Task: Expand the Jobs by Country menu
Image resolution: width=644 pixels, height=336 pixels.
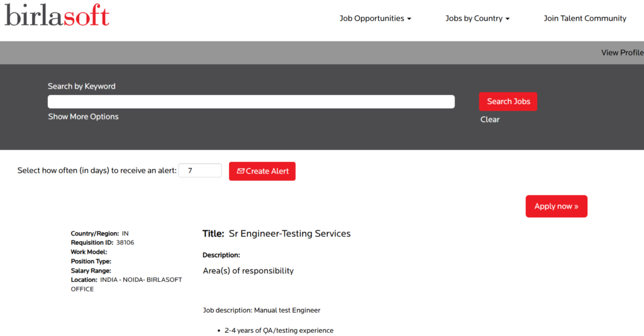Action: pos(477,18)
